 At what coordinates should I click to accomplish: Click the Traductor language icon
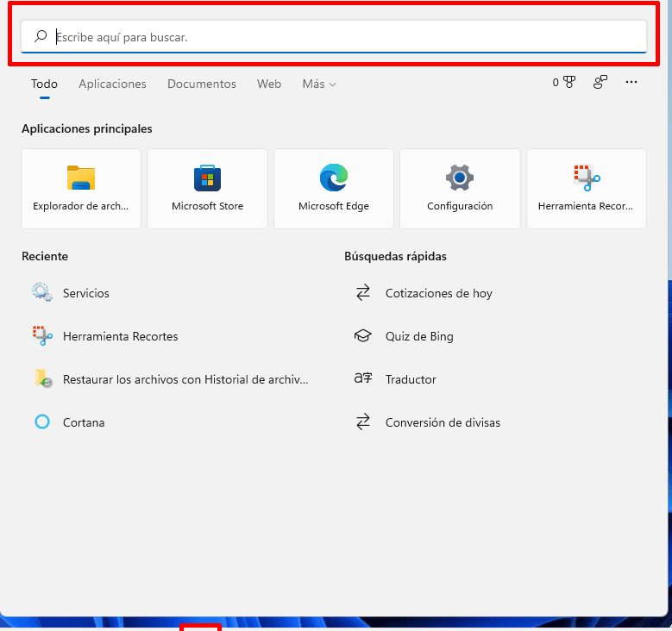[x=363, y=378]
